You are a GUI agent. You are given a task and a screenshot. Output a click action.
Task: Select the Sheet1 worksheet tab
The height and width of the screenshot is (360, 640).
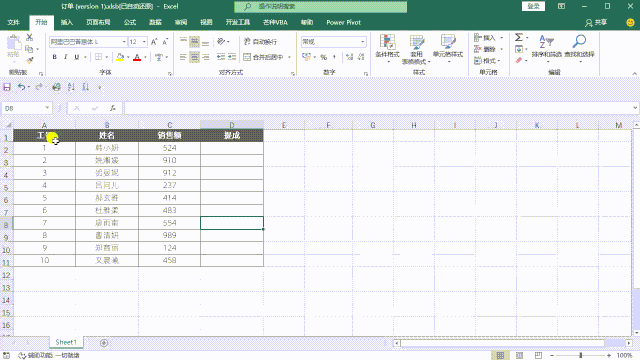pyautogui.click(x=66, y=342)
